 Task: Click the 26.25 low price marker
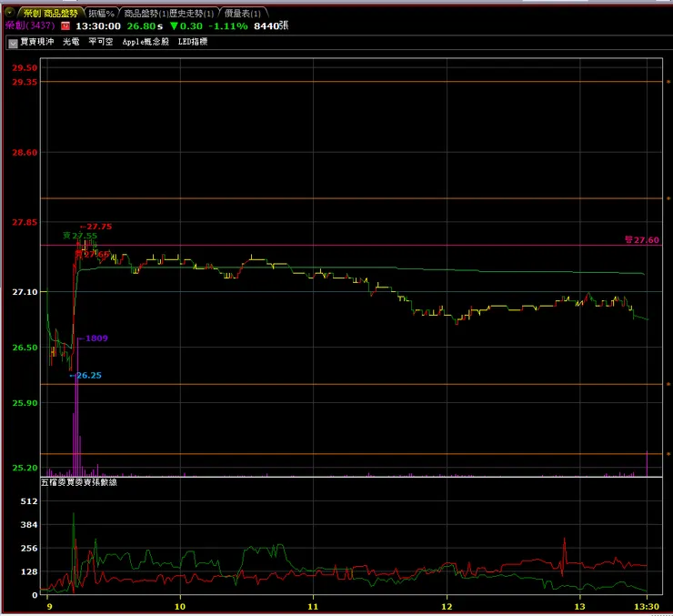(x=85, y=376)
